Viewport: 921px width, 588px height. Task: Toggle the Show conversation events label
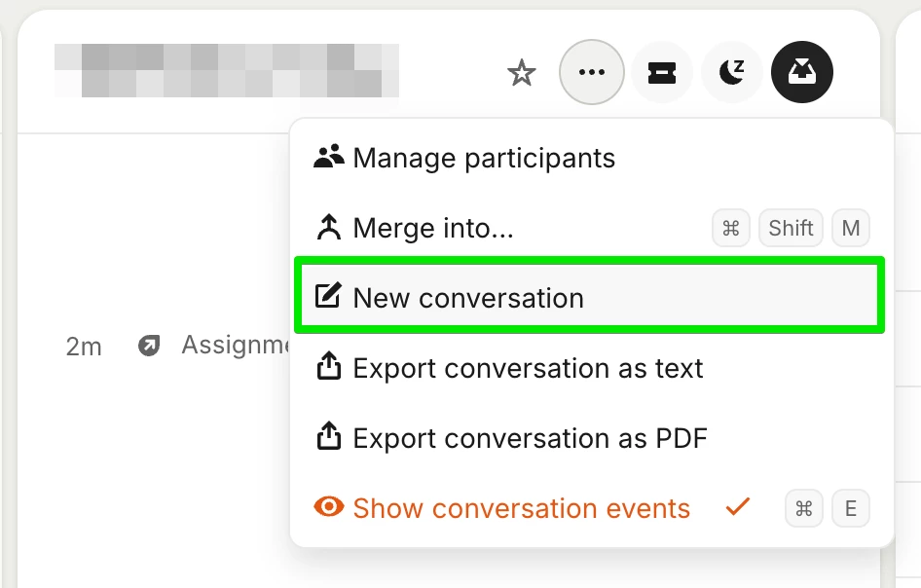(x=521, y=508)
